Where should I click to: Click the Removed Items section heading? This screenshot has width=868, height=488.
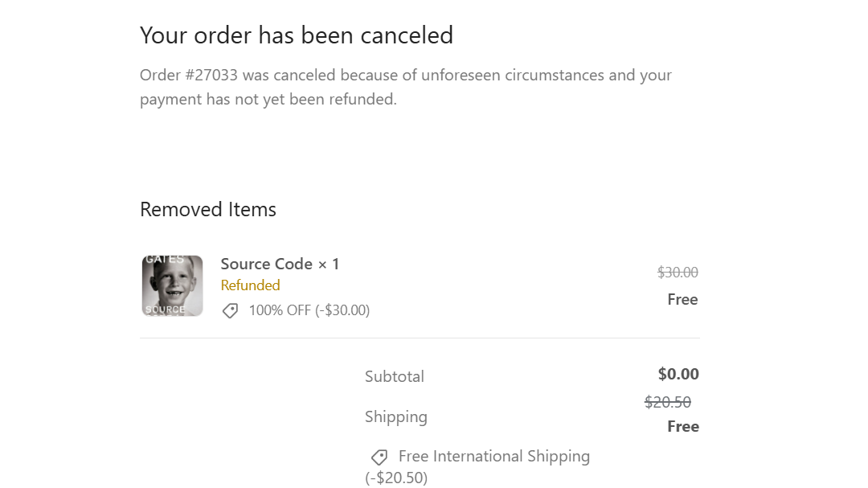tap(208, 209)
